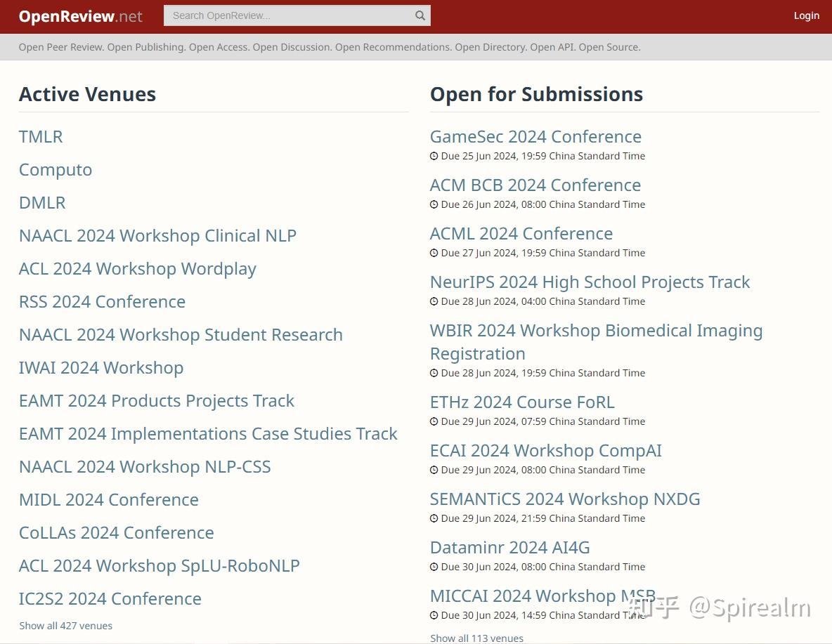Focus the Search OpenReview input field
This screenshot has width=832, height=644.
288,15
